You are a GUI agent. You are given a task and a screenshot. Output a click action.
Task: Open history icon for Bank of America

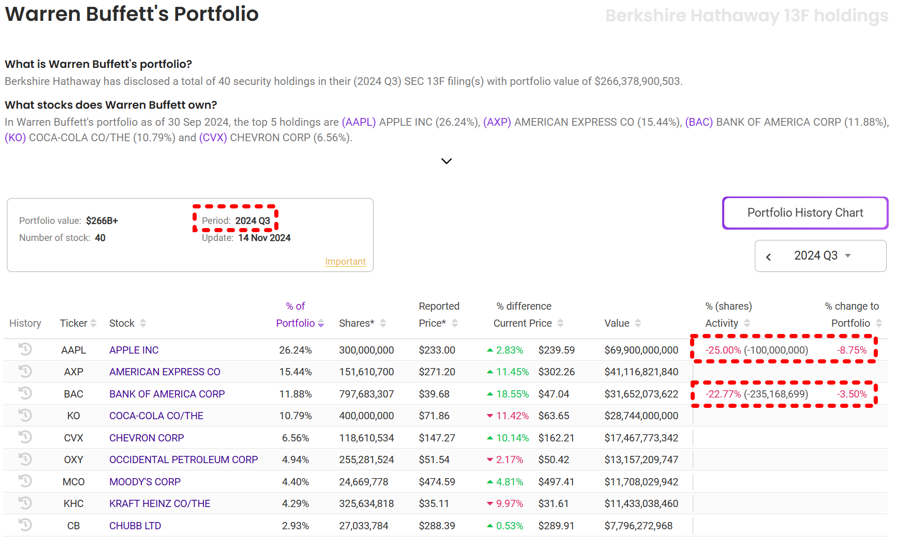point(25,394)
